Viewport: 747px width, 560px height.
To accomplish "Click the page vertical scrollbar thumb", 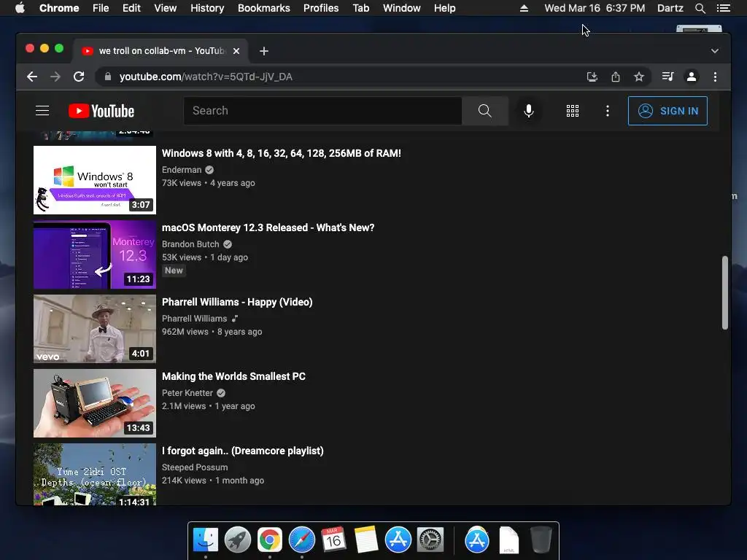I will coord(724,292).
